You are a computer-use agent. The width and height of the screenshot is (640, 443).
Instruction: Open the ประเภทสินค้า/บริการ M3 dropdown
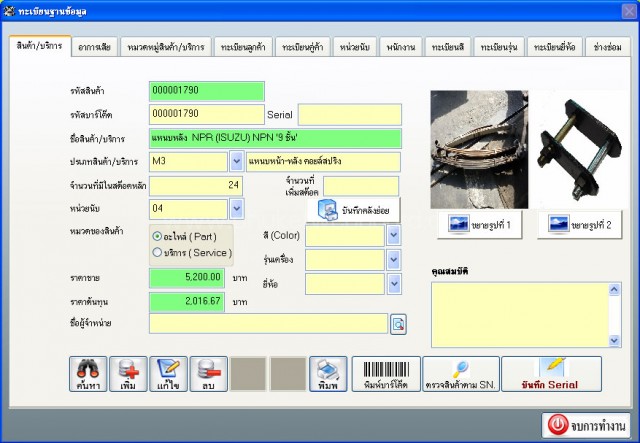(237, 162)
